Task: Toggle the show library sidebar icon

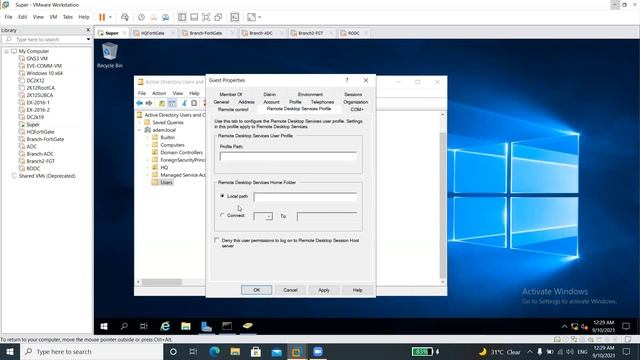Action: (182, 17)
